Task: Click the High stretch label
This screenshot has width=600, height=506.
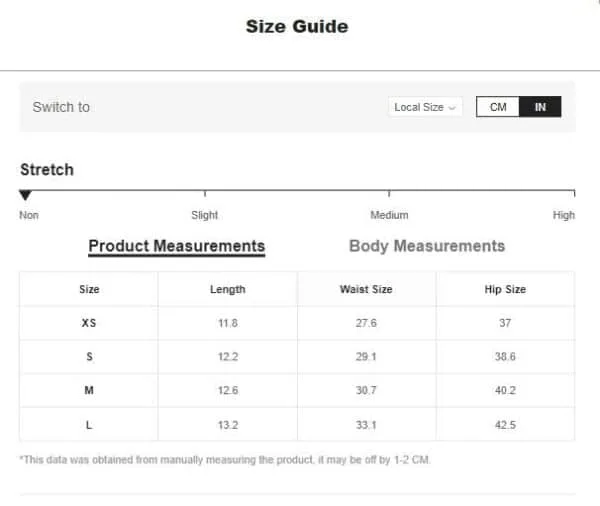Action: coord(564,215)
